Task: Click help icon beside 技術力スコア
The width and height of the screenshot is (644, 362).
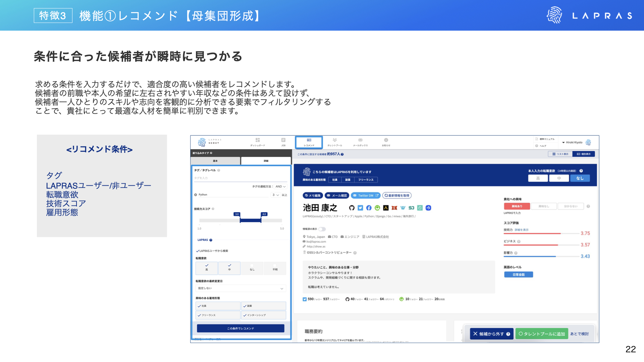Action: click(213, 209)
